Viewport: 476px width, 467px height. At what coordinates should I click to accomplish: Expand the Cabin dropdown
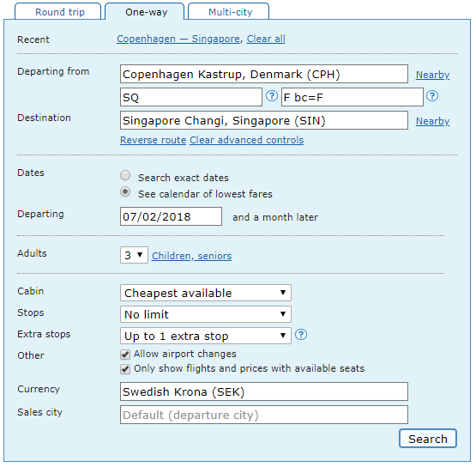(x=206, y=293)
